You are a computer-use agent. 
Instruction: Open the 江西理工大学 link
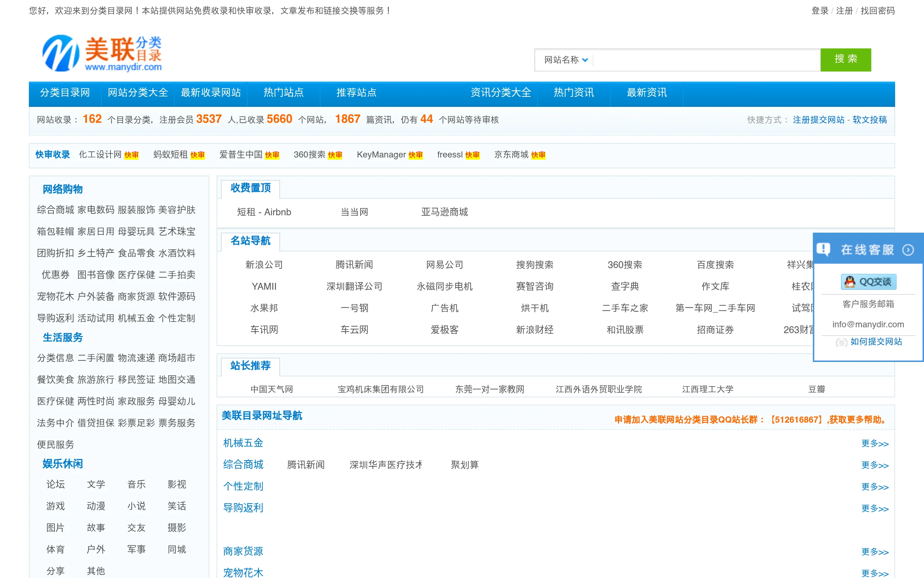pyautogui.click(x=708, y=389)
